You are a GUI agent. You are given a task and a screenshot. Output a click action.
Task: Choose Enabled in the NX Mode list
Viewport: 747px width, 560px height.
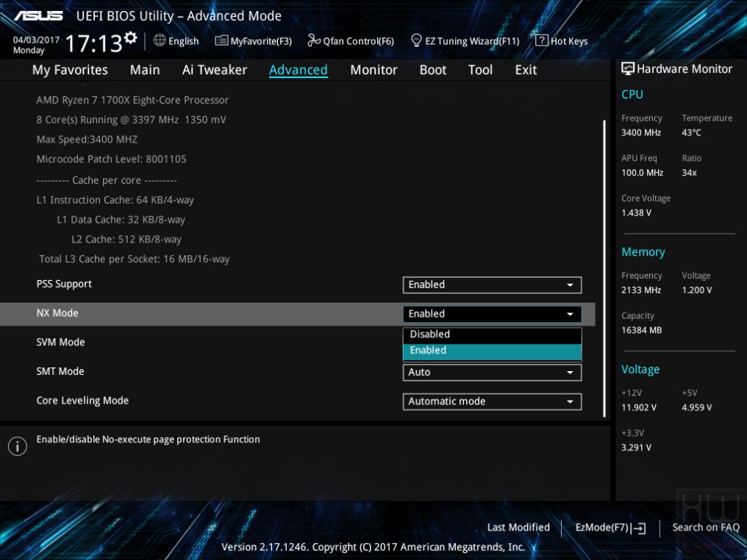[492, 351]
